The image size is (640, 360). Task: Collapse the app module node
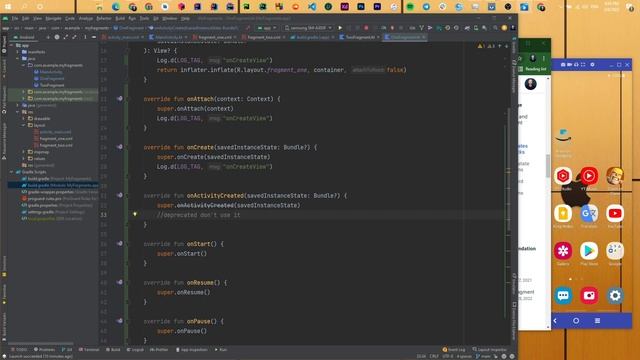(x=11, y=45)
